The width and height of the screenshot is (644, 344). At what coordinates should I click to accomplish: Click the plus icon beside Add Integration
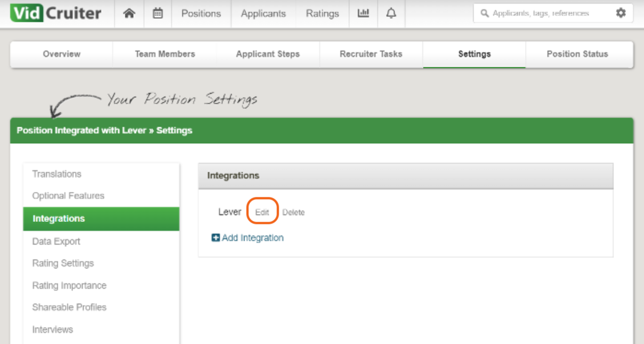click(215, 238)
